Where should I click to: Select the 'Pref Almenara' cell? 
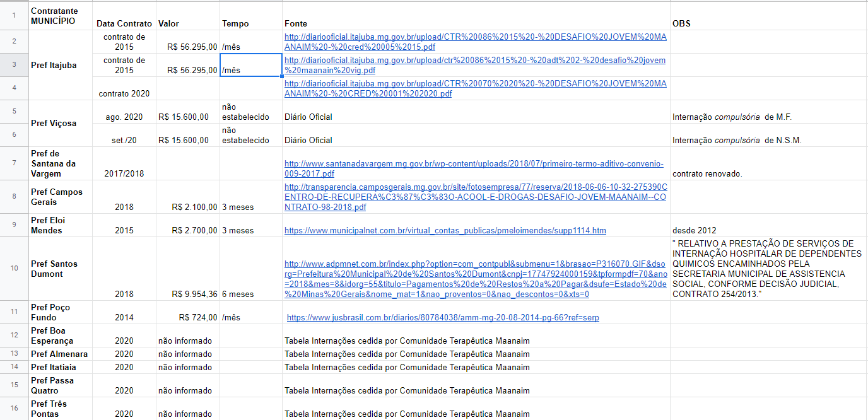(x=61, y=354)
